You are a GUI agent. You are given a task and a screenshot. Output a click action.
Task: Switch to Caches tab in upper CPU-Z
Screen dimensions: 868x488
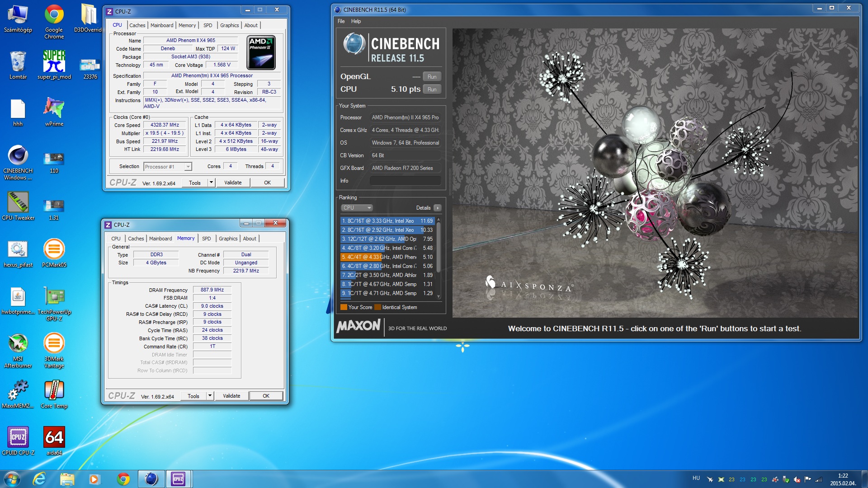[137, 25]
